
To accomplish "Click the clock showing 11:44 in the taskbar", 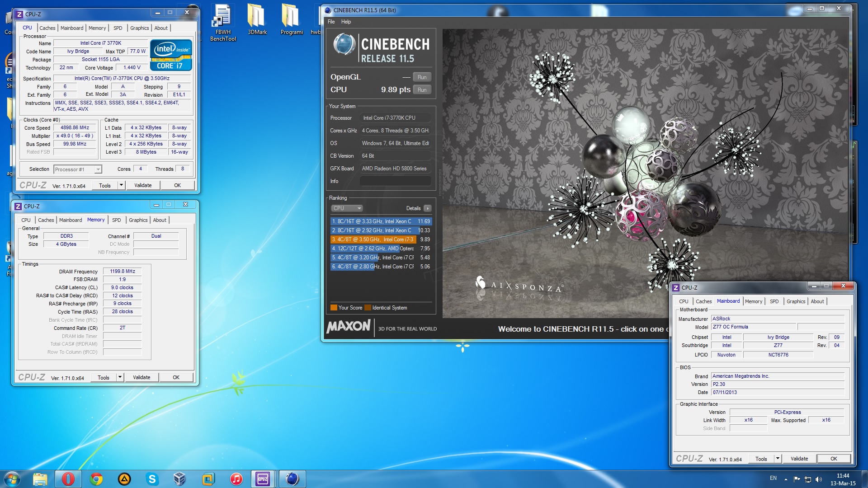I will tap(843, 476).
